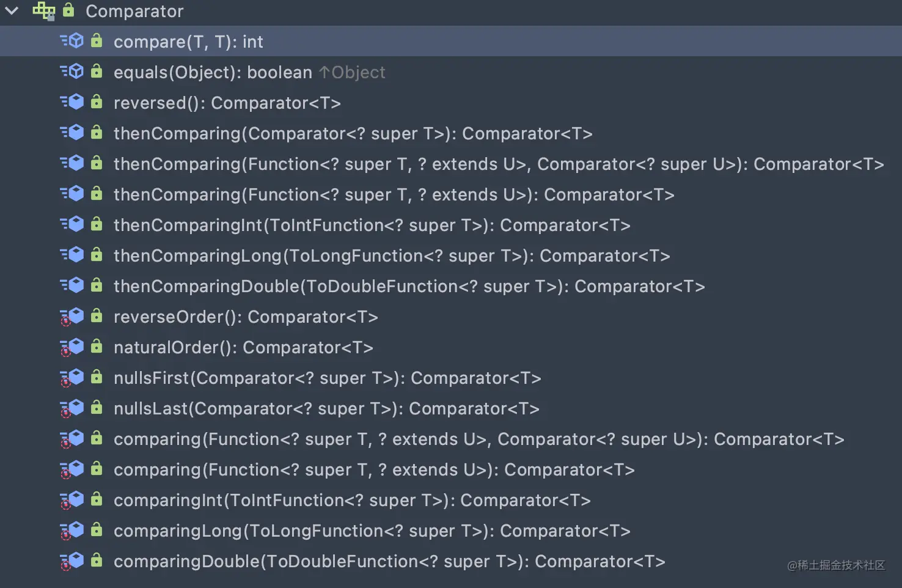Click the Comparator interface structure icon
Viewport: 902px width, 588px height.
[x=43, y=11]
